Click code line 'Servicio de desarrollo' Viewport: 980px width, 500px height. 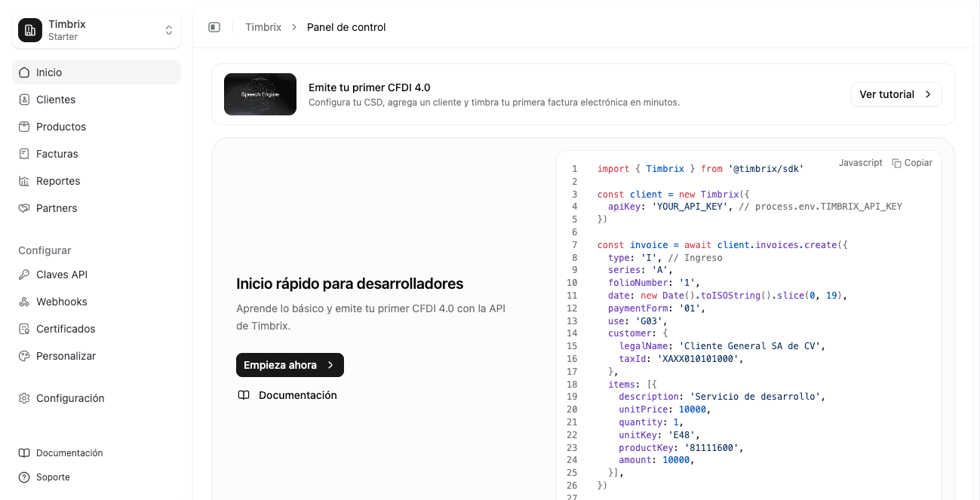pyautogui.click(x=722, y=397)
